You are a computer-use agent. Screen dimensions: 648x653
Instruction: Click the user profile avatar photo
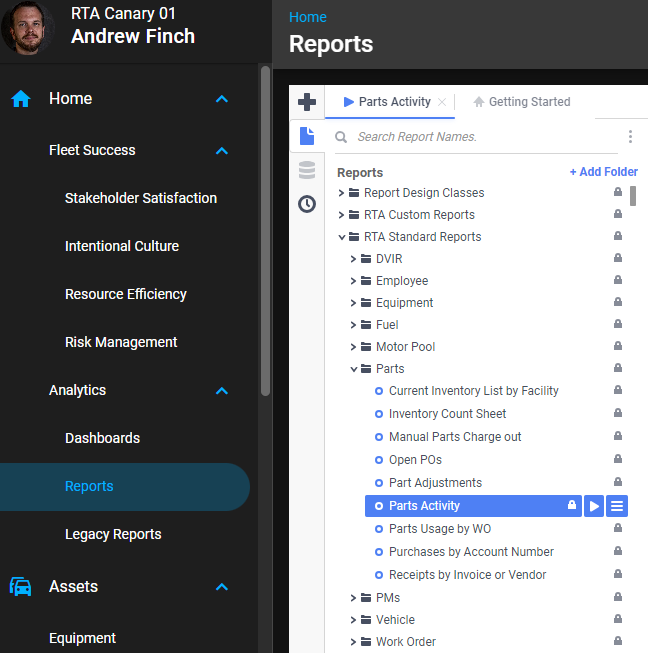tap(28, 28)
